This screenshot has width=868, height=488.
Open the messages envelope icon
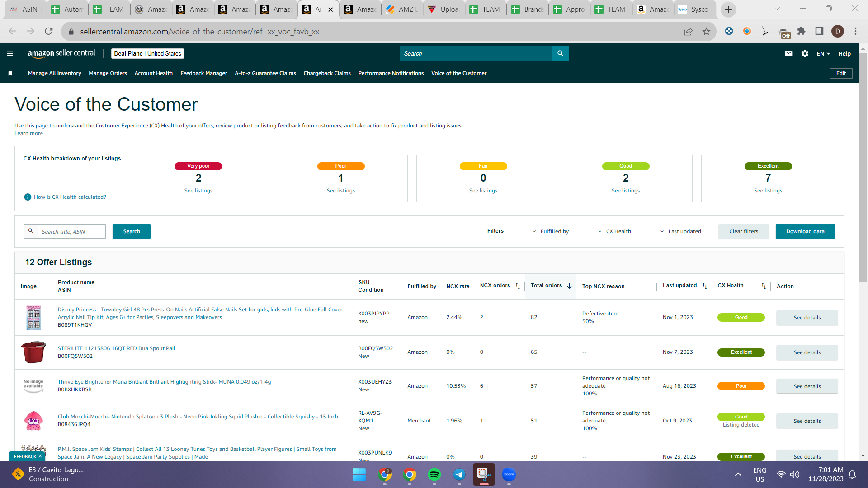pyautogui.click(x=788, y=53)
